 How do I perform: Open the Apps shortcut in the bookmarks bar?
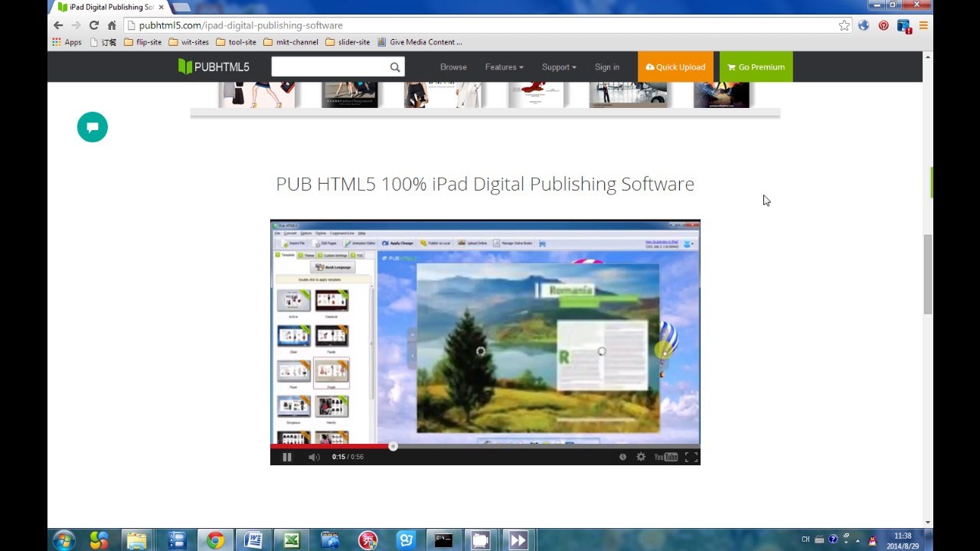click(67, 42)
